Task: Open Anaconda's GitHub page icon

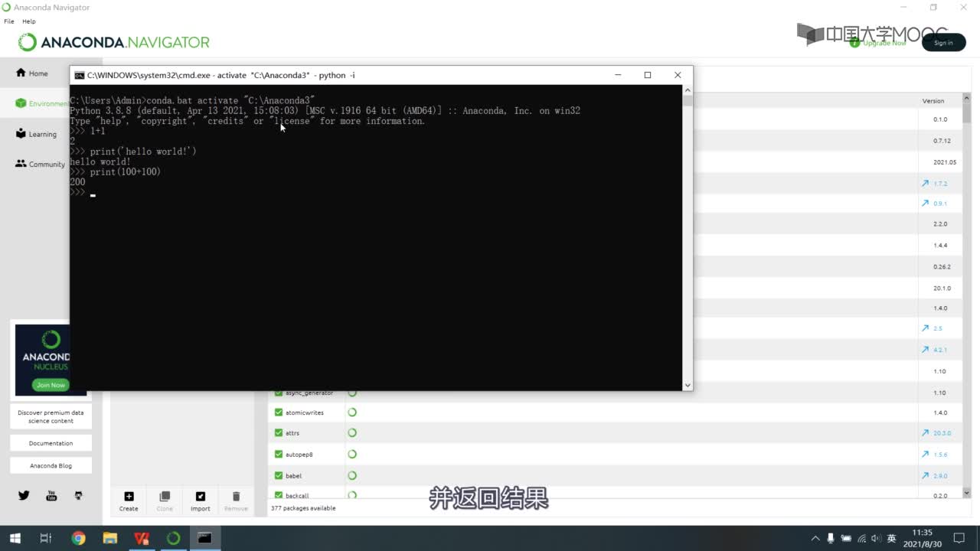Action: [x=78, y=495]
